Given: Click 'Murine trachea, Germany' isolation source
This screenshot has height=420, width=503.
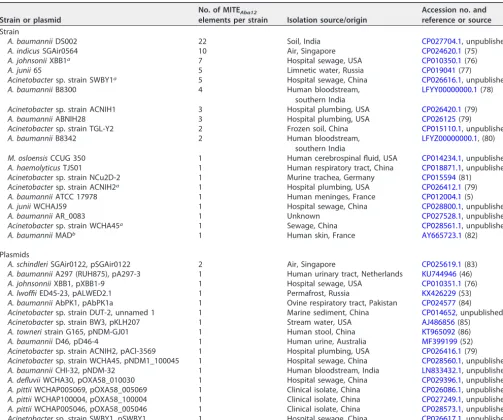Looking at the screenshot, I should pos(331,177).
